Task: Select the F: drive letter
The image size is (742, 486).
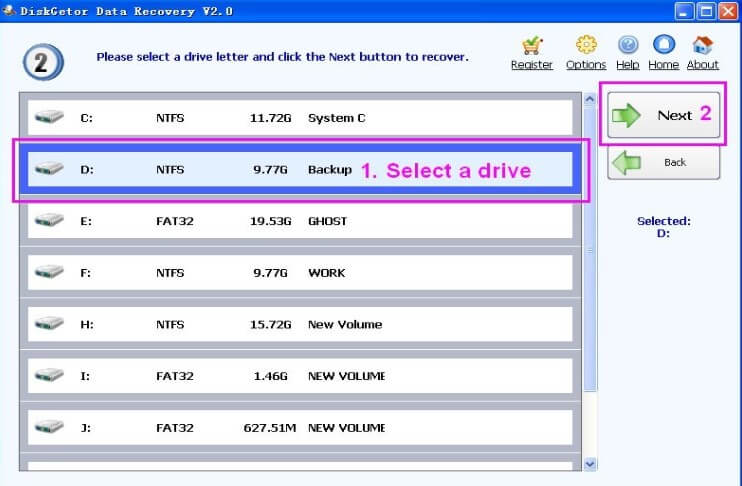Action: click(x=86, y=273)
